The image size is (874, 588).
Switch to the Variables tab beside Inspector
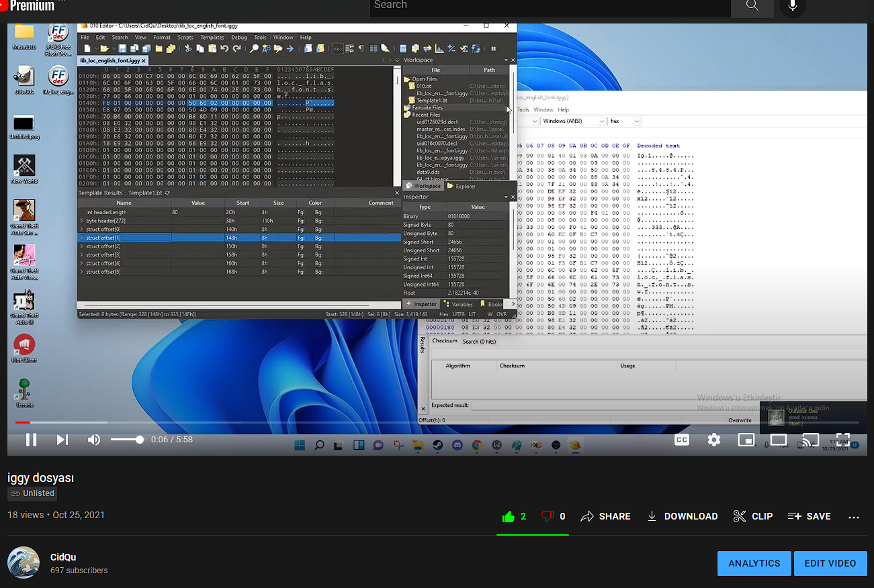click(x=458, y=304)
